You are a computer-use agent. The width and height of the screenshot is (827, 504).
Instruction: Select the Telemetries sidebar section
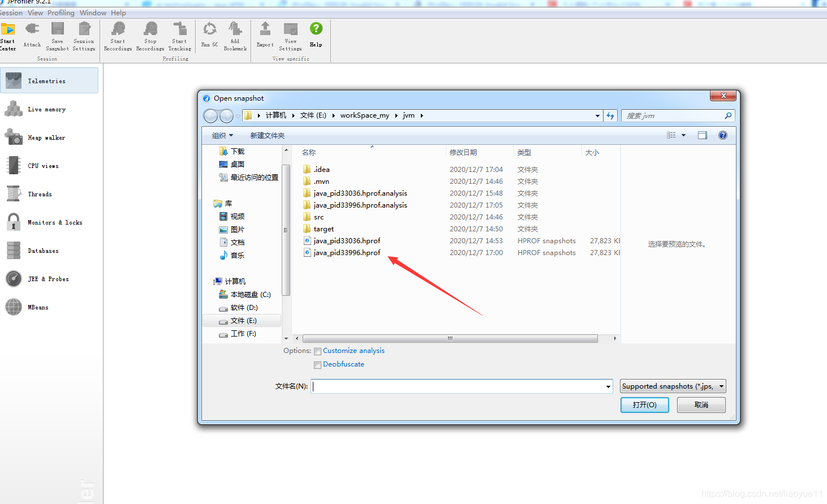49,81
